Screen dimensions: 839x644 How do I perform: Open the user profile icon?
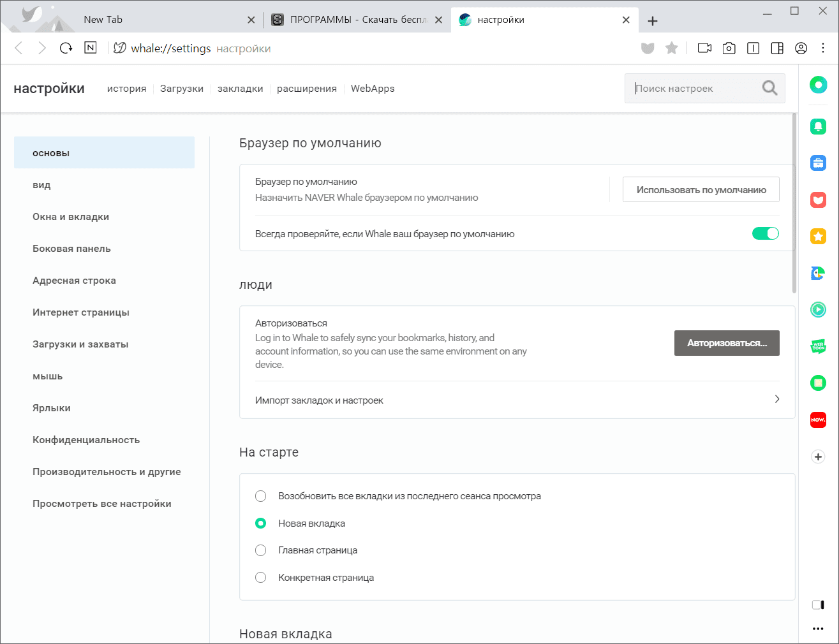tap(801, 48)
